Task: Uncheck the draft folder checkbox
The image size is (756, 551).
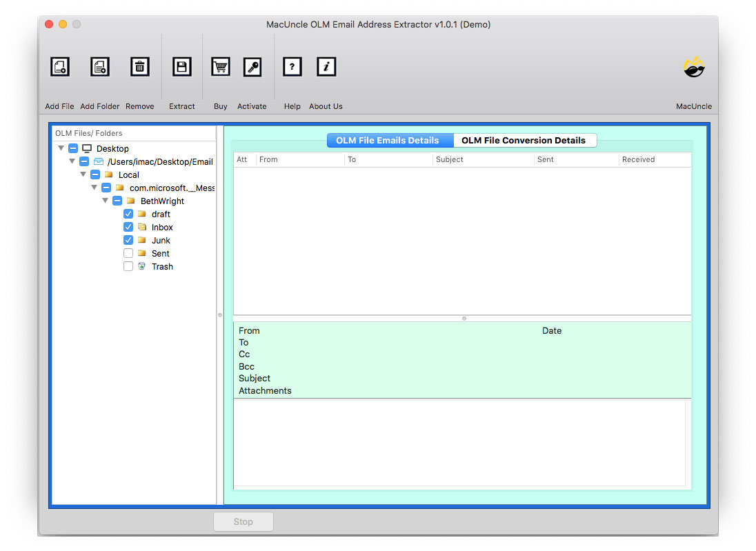Action: (128, 214)
